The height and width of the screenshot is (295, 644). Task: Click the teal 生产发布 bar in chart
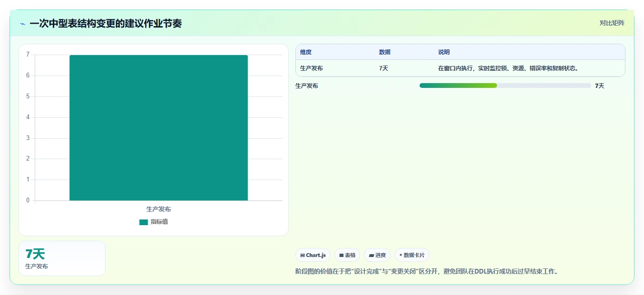(x=158, y=128)
